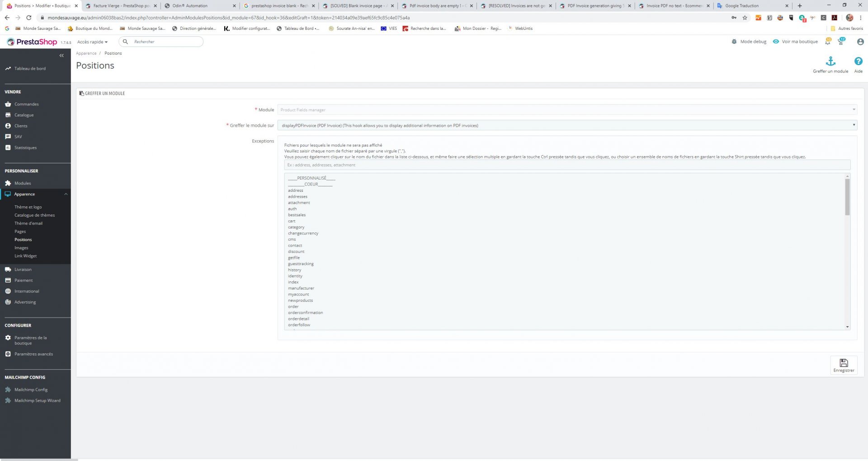Select 'category' in the exceptions list
This screenshot has width=868, height=461.
[x=296, y=227]
